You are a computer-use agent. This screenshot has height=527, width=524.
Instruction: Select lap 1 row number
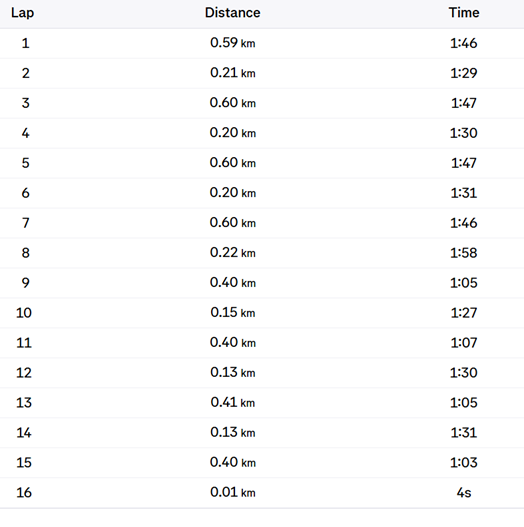click(x=26, y=43)
